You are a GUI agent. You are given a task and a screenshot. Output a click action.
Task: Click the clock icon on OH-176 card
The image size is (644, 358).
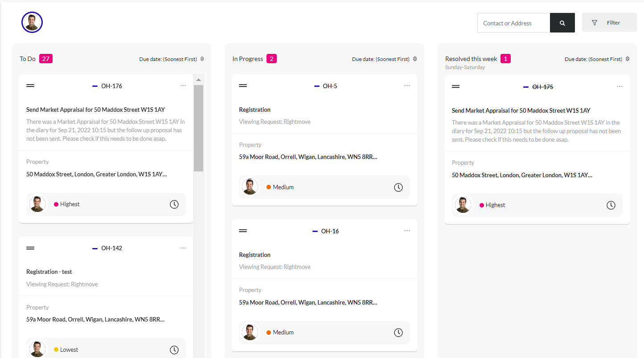coord(174,204)
